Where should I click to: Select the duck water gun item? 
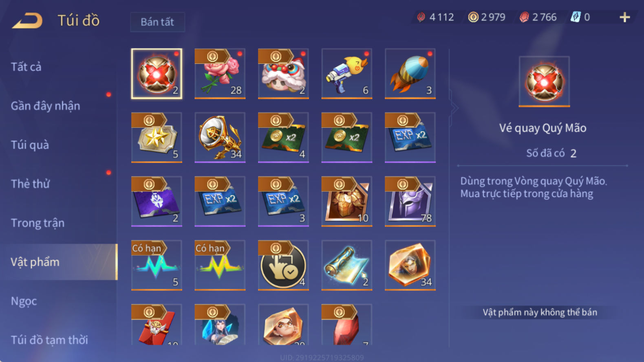tap(347, 74)
